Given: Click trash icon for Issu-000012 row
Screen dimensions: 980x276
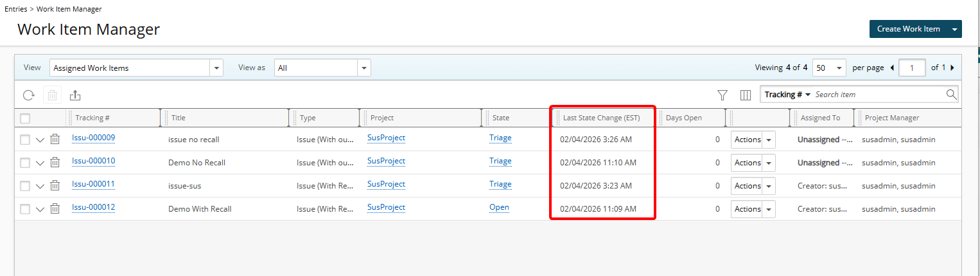Looking at the screenshot, I should (55, 209).
